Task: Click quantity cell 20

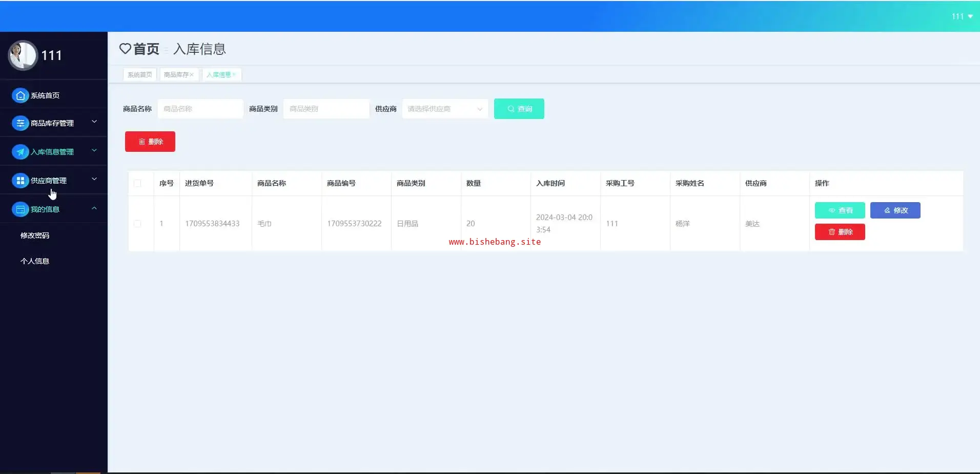Action: pos(471,224)
